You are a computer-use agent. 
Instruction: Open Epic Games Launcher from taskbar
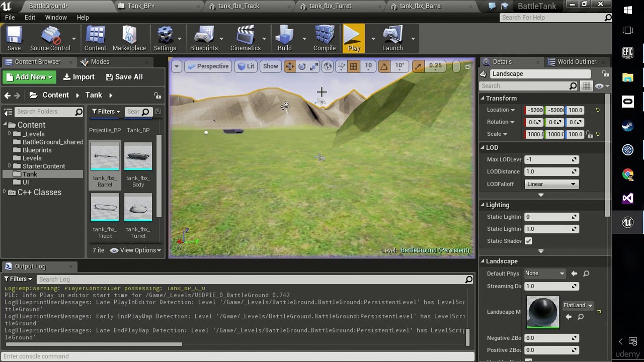point(628,52)
